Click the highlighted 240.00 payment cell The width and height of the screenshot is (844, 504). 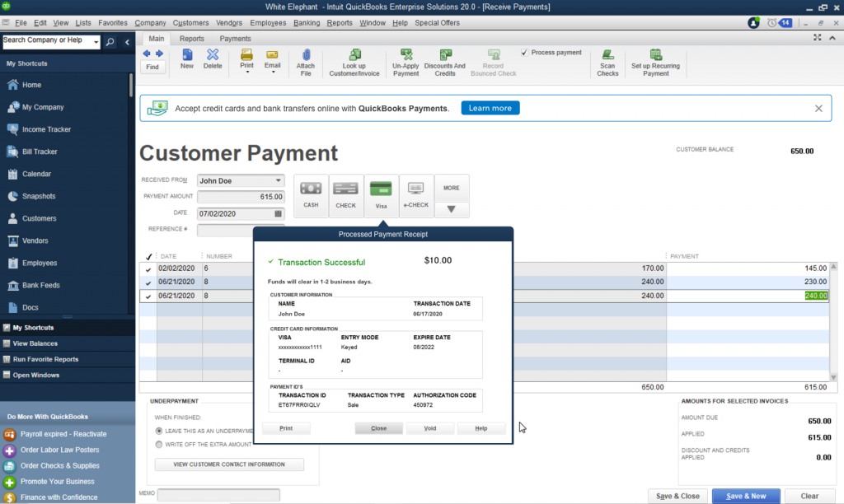point(816,296)
